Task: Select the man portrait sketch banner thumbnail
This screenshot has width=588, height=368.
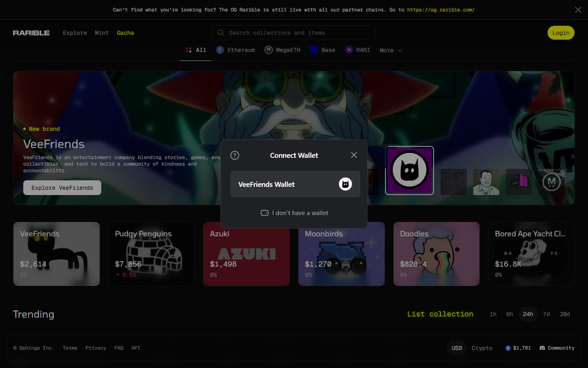Action: tap(486, 182)
